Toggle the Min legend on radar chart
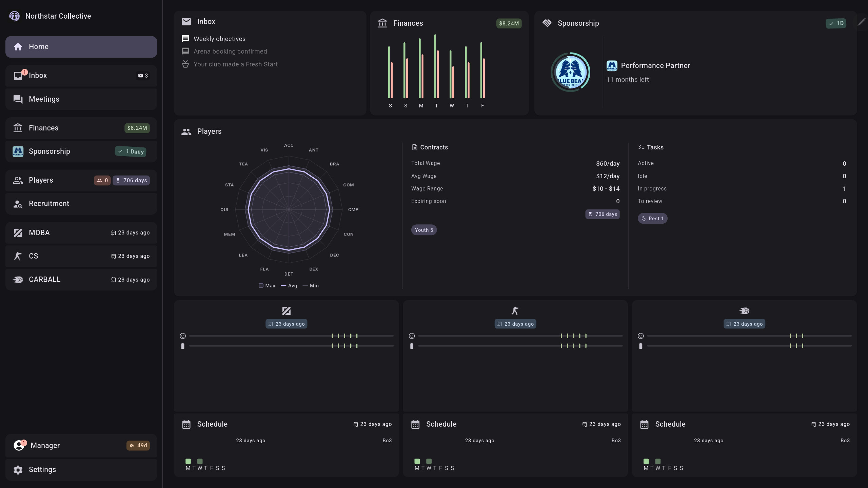 tap(311, 286)
